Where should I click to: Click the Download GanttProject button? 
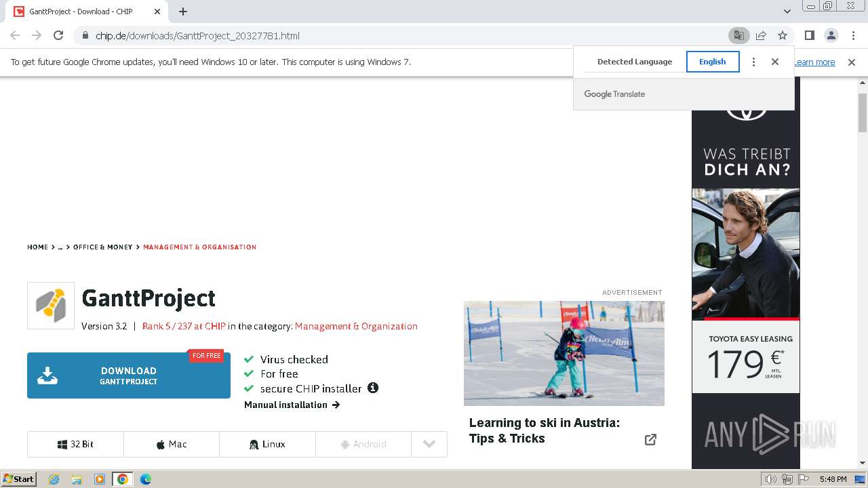(129, 375)
